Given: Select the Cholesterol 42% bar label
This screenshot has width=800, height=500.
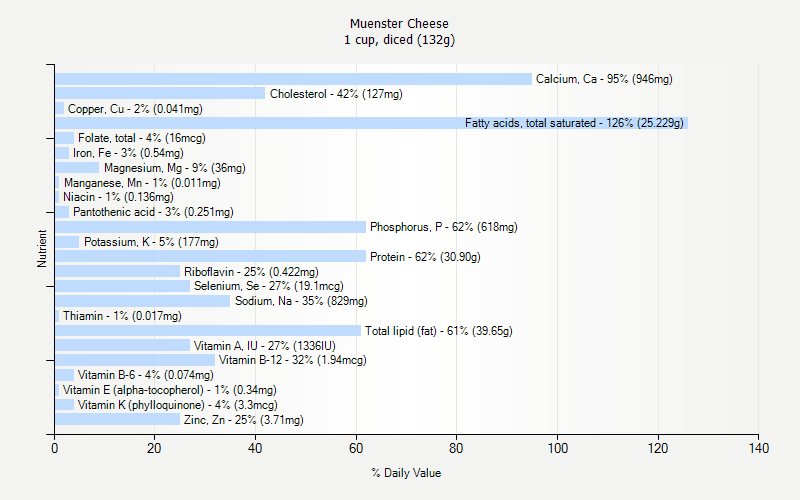Looking at the screenshot, I should point(336,94).
